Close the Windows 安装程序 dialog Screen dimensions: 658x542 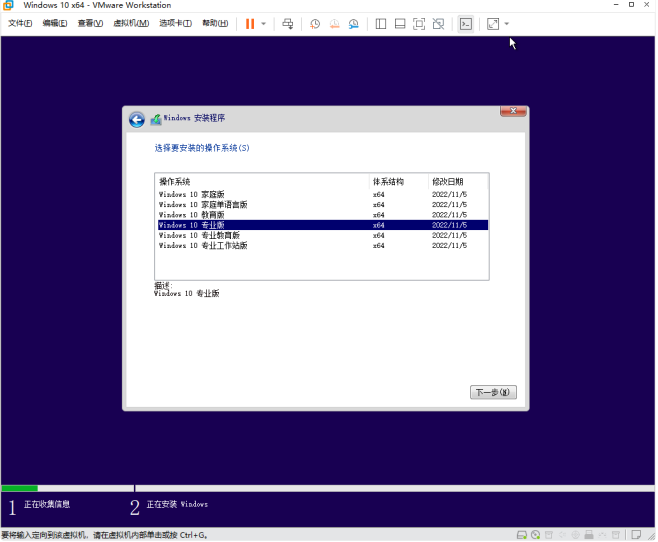click(x=513, y=111)
